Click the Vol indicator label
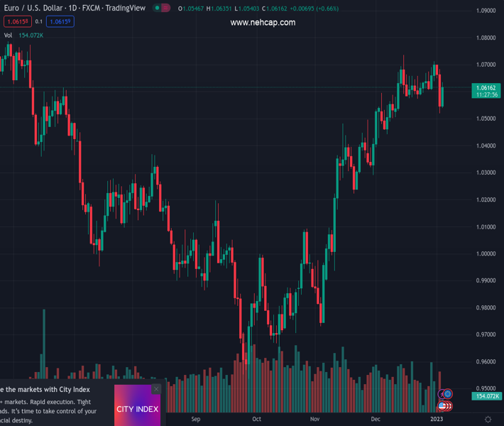This screenshot has height=426, width=504. coord(8,35)
